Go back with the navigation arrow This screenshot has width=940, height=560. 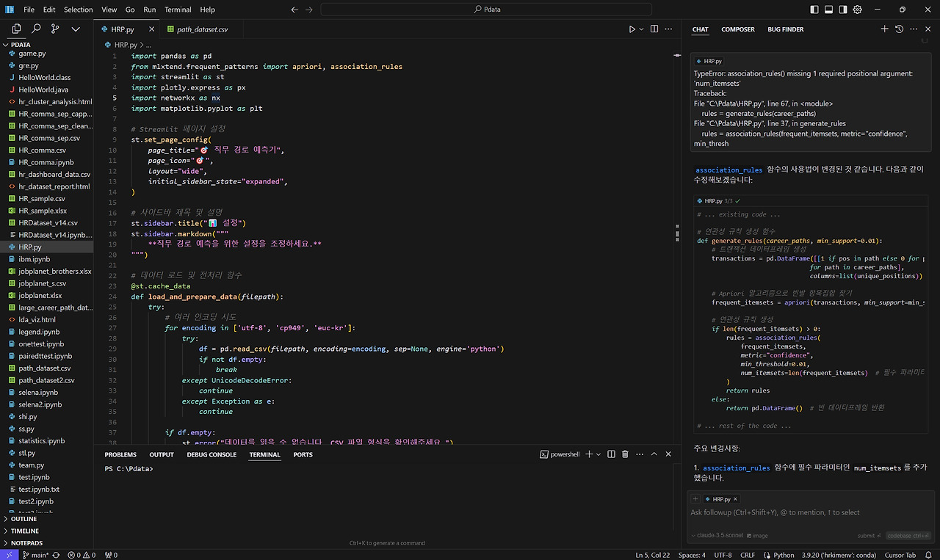pos(294,10)
